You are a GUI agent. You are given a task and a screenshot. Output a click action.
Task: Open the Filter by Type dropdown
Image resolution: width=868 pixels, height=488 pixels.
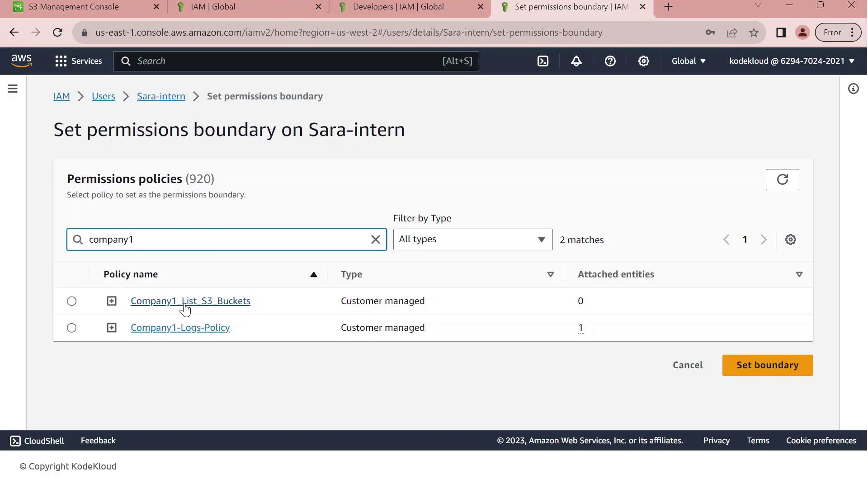472,239
